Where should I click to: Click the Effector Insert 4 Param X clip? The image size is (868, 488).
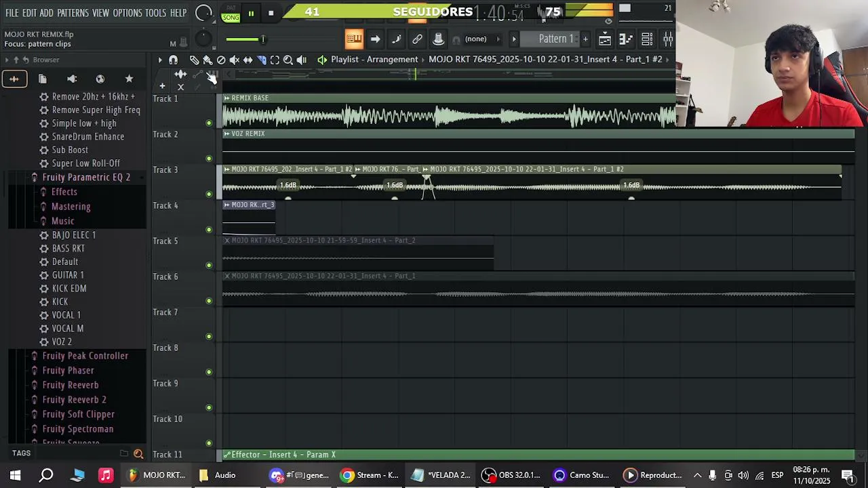[x=539, y=455]
